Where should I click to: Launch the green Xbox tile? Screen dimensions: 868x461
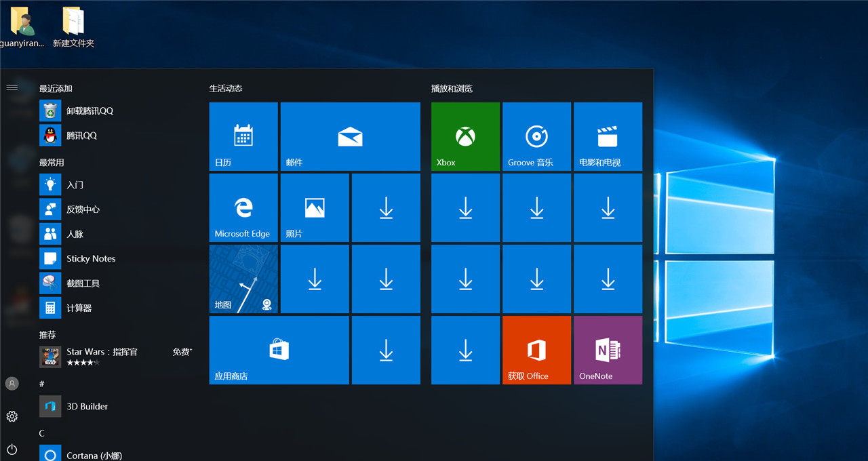tap(465, 136)
